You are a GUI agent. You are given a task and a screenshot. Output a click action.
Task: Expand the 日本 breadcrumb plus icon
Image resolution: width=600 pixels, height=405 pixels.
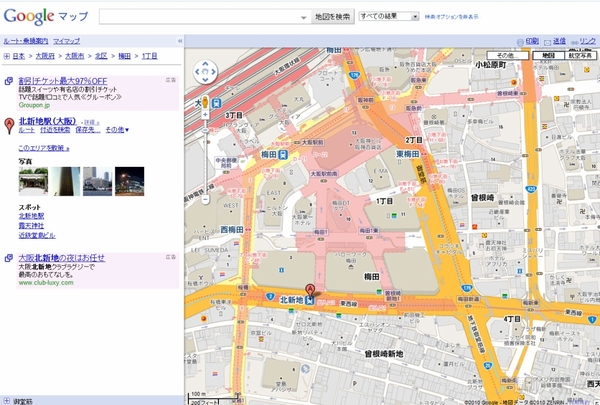pos(7,56)
